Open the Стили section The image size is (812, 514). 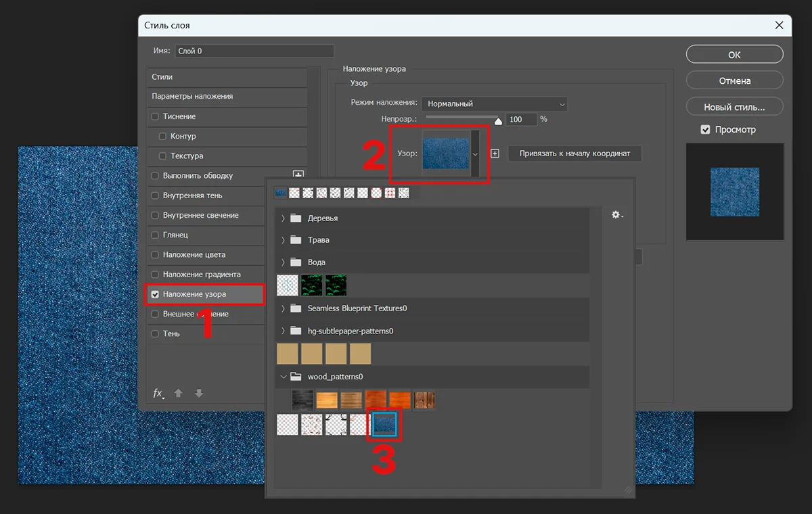point(227,77)
